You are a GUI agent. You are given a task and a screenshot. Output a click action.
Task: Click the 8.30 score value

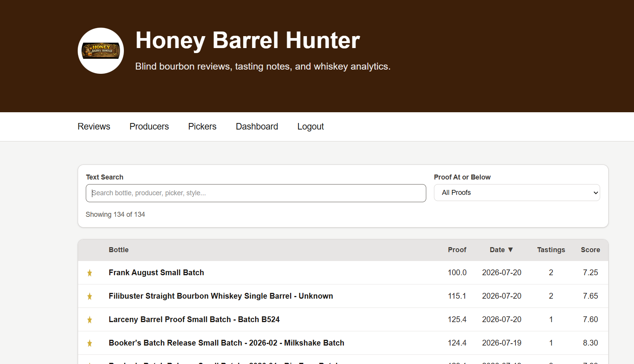(591, 343)
